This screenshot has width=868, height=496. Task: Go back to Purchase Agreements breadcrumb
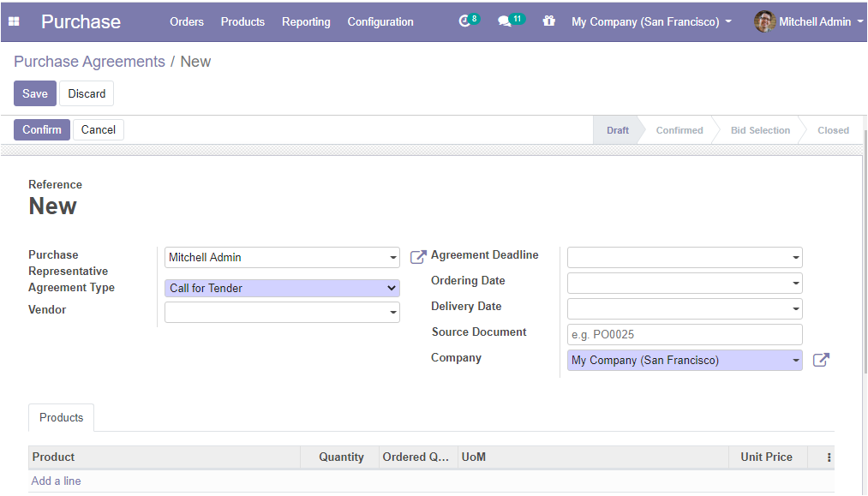point(89,62)
